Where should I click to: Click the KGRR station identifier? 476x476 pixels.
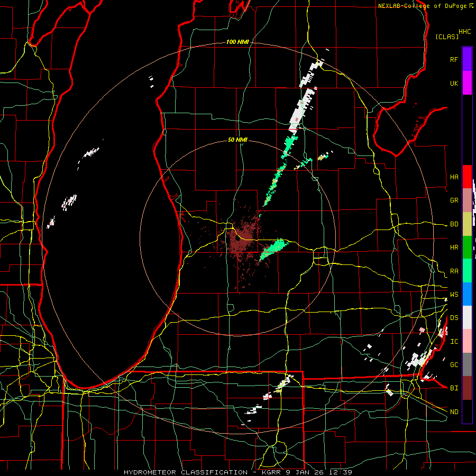click(x=271, y=472)
